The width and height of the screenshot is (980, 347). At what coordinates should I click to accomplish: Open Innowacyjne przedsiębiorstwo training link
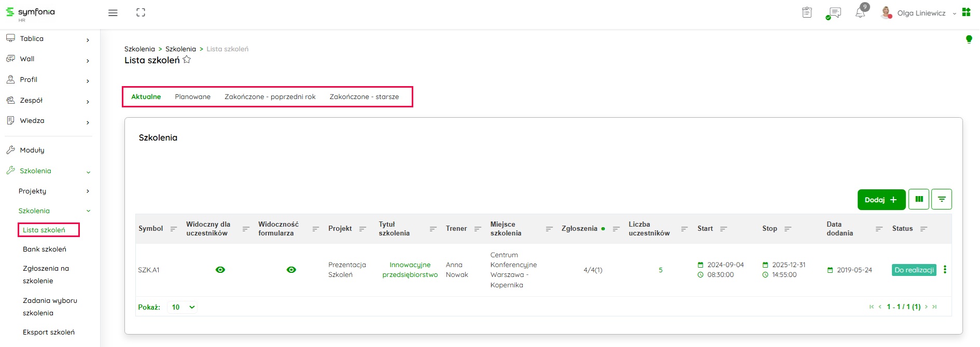tap(410, 270)
